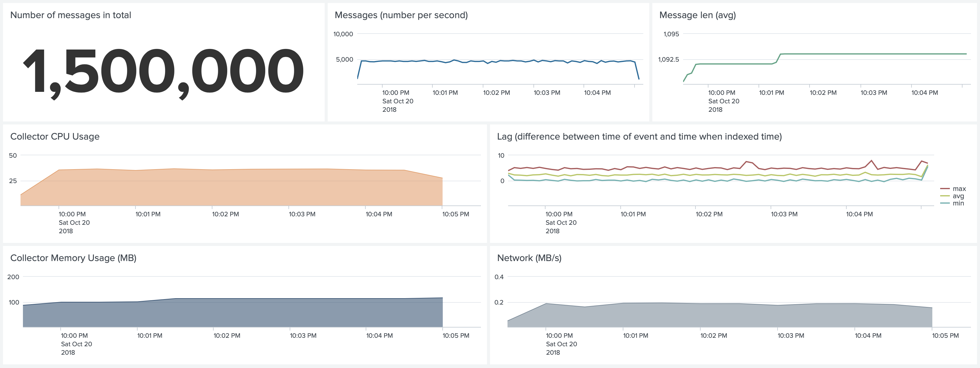The width and height of the screenshot is (980, 368).
Task: Click the Number of messages in total title
Action: (x=70, y=15)
